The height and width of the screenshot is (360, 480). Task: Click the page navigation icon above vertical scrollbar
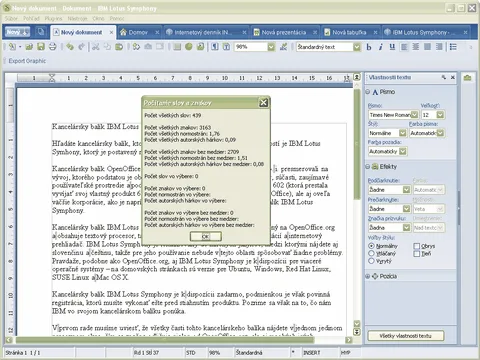pos(357,77)
